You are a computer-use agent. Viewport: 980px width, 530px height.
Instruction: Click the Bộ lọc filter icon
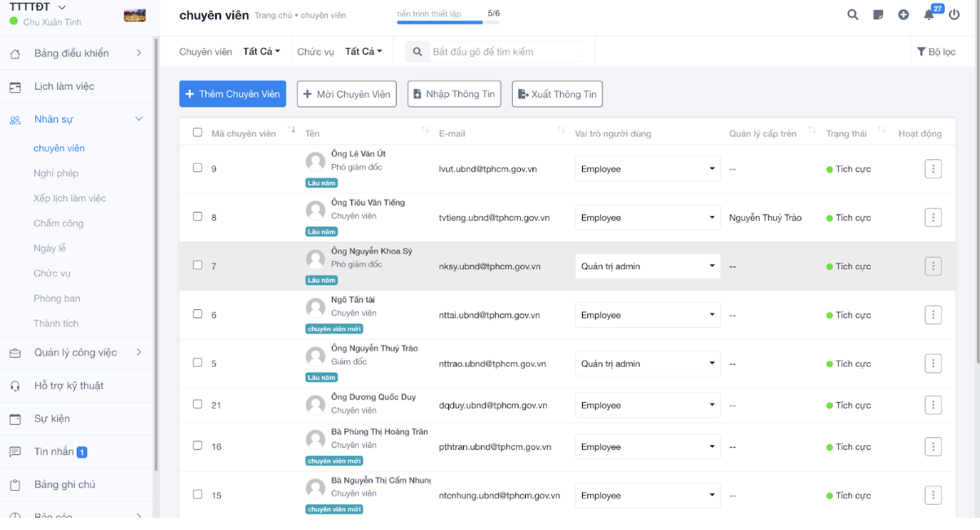pos(936,51)
